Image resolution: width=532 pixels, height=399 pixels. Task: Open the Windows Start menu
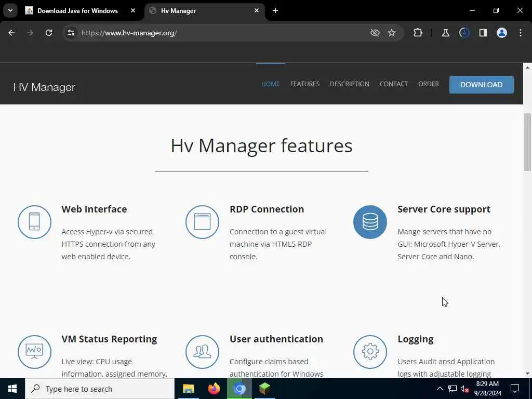tap(12, 389)
